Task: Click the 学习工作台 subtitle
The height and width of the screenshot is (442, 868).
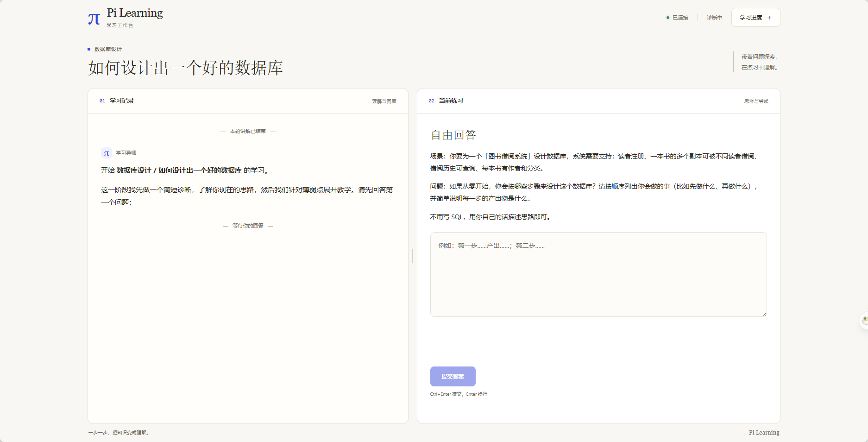Action: [x=120, y=25]
